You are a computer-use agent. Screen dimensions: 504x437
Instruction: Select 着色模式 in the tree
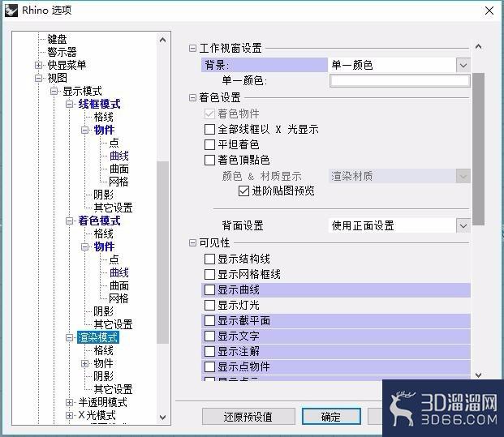[99, 221]
